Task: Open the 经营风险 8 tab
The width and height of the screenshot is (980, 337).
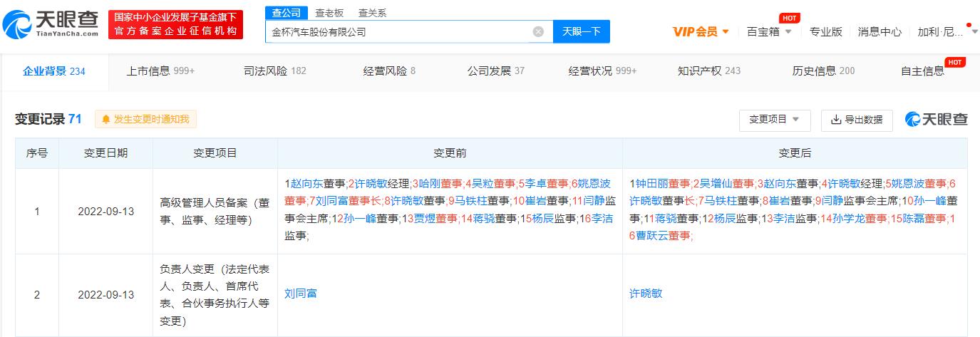Action: [389, 71]
